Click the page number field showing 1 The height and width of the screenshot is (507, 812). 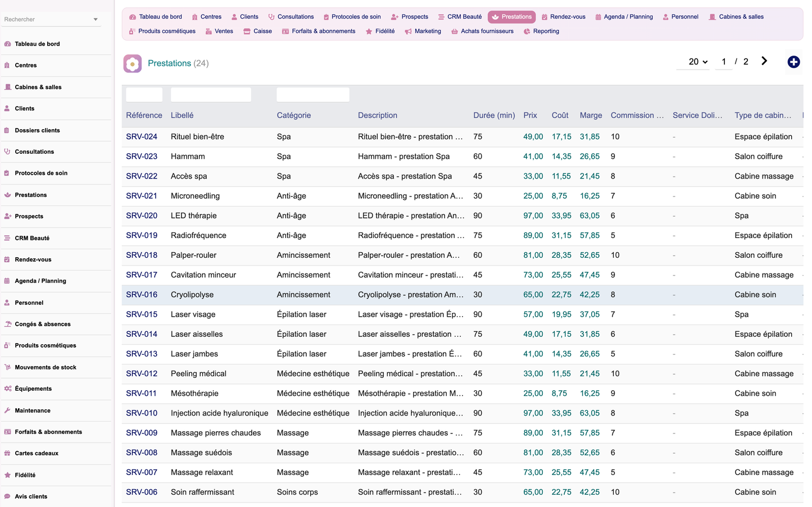(724, 62)
